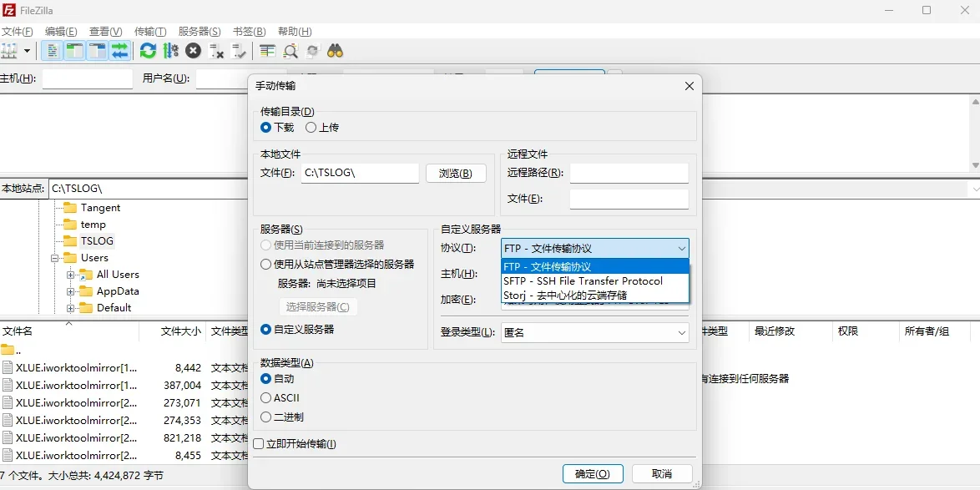Click the 主机 quickconnect host field

point(88,78)
